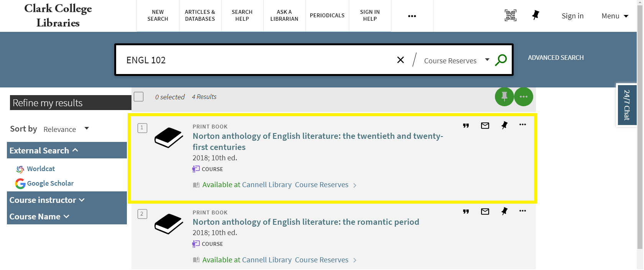Click COURSE tag icon on result 1
Screen dimensions: 644x270
[196, 169]
